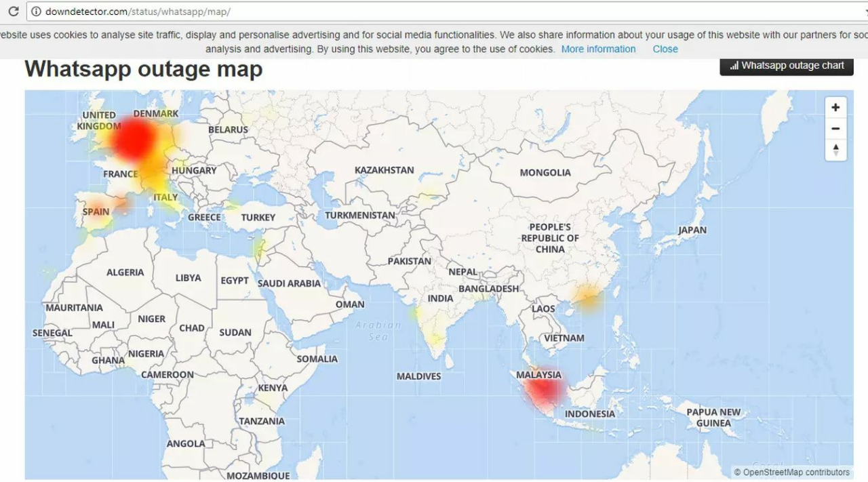Zoom in on the map with the plus button

[835, 107]
